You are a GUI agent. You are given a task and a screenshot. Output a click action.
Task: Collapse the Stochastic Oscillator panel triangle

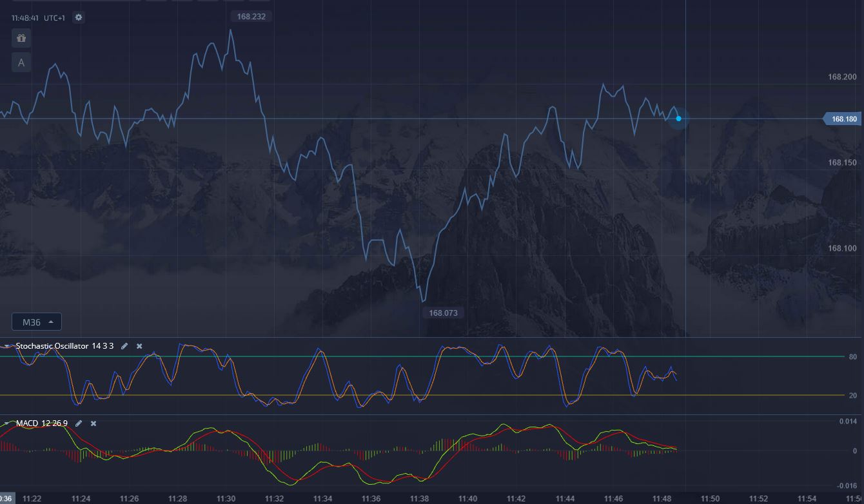click(7, 346)
